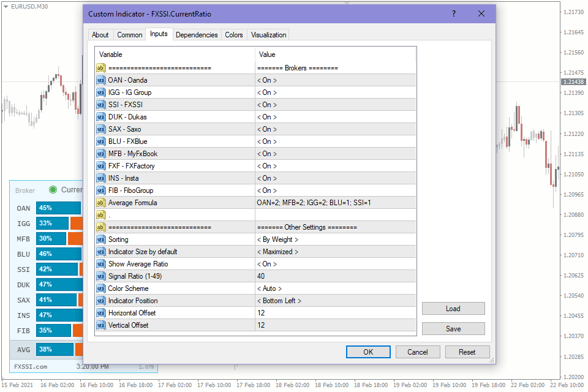This screenshot has width=588, height=392.
Task: Confirm with the OK button
Action: [368, 352]
